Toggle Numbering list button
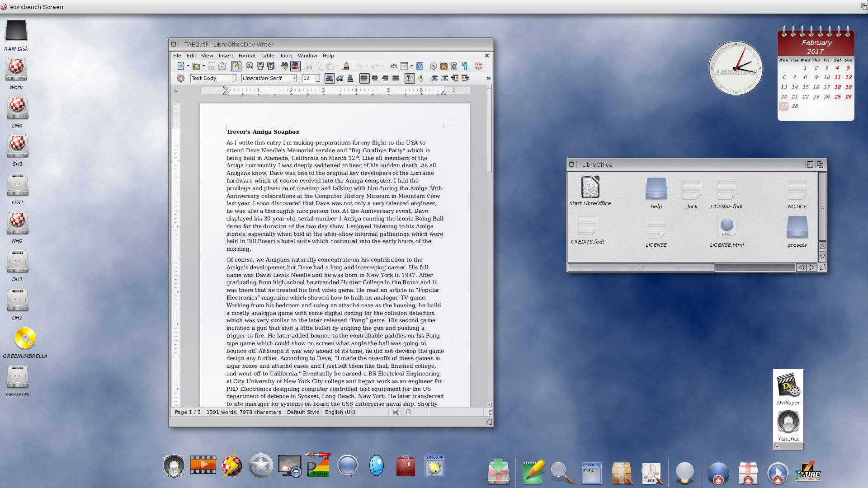The width and height of the screenshot is (868, 488). tap(434, 78)
